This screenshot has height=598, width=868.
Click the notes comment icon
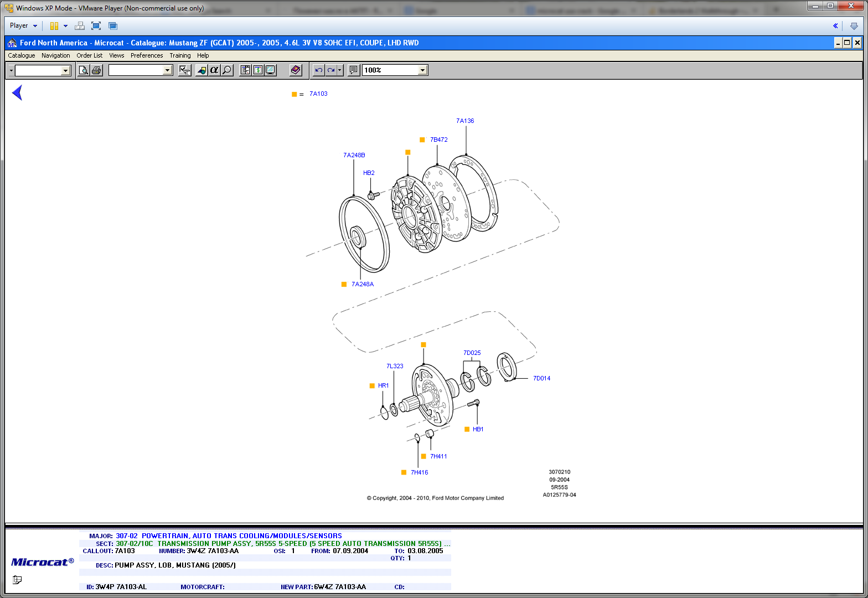click(354, 70)
